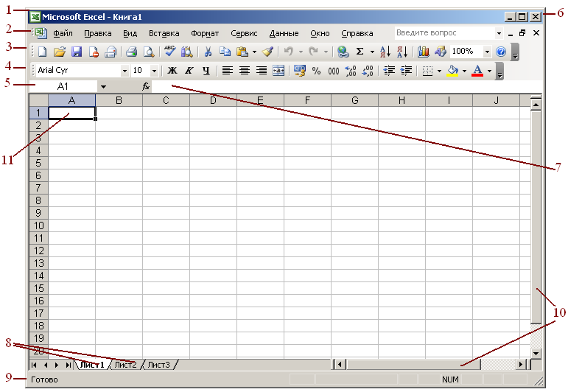Image resolution: width=568 pixels, height=392 pixels.
Task: Open the Правка menu
Action: [x=98, y=33]
